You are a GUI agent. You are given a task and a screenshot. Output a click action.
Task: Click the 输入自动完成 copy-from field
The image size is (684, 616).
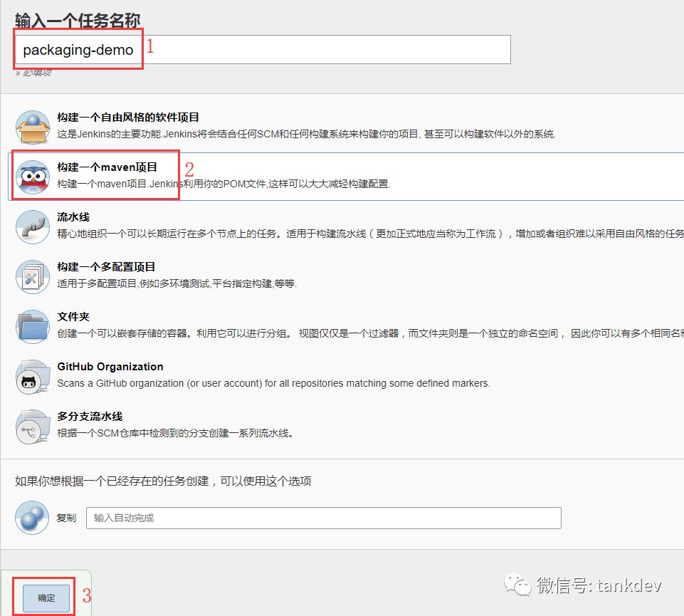point(324,518)
